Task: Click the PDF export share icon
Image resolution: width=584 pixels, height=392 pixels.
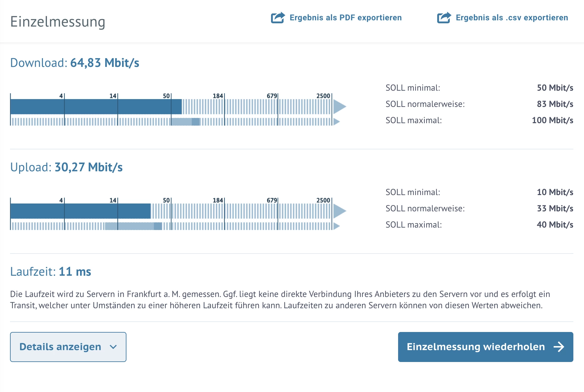Action: coord(278,18)
